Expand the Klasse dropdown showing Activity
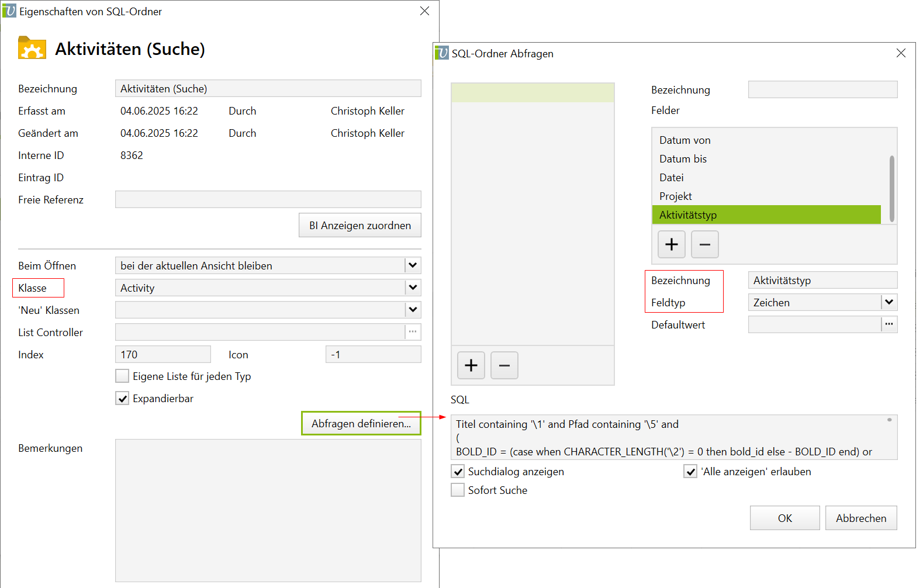 pos(413,288)
